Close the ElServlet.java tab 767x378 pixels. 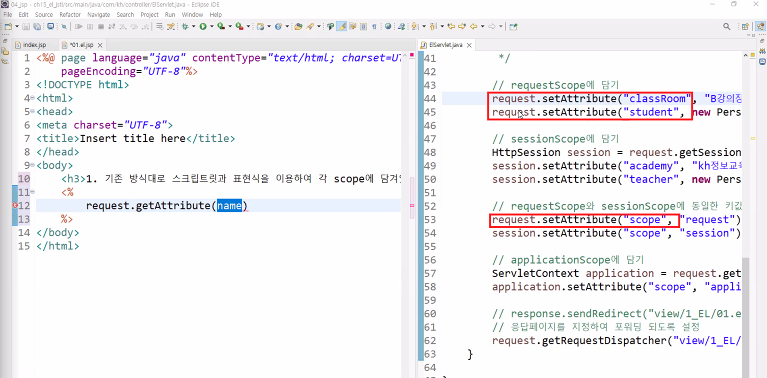click(x=469, y=45)
